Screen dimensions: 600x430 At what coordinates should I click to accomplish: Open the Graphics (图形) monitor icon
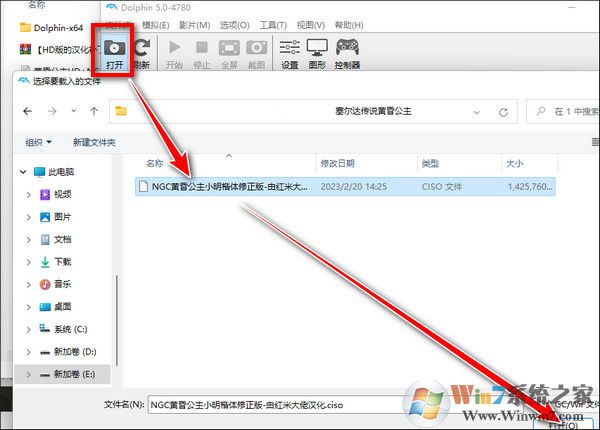point(317,54)
